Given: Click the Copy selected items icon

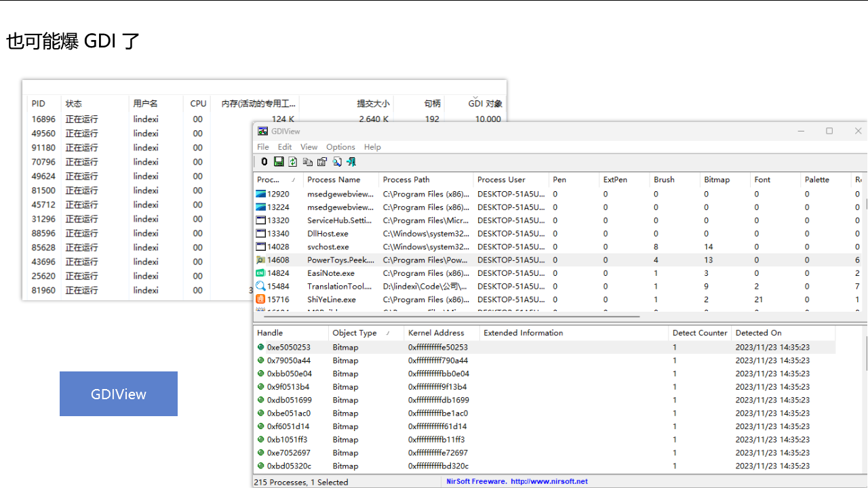Looking at the screenshot, I should pos(307,162).
